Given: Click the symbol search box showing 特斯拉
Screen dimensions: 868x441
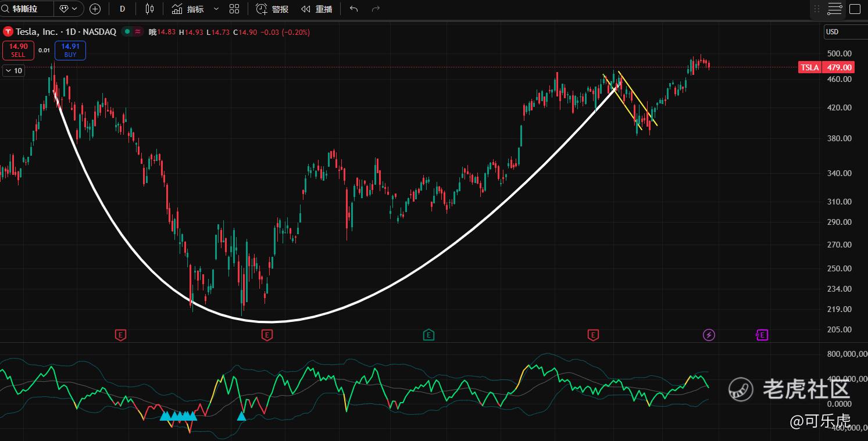Looking at the screenshot, I should click(27, 9).
